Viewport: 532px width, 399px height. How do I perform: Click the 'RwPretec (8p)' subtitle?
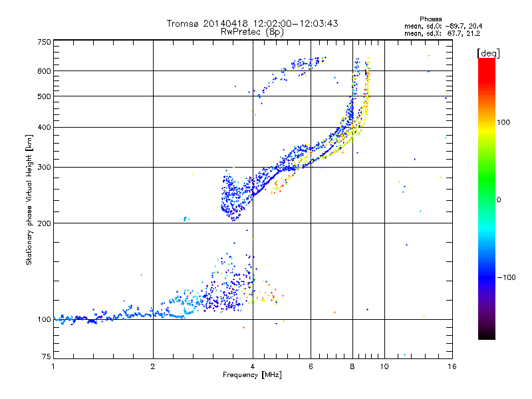(252, 32)
